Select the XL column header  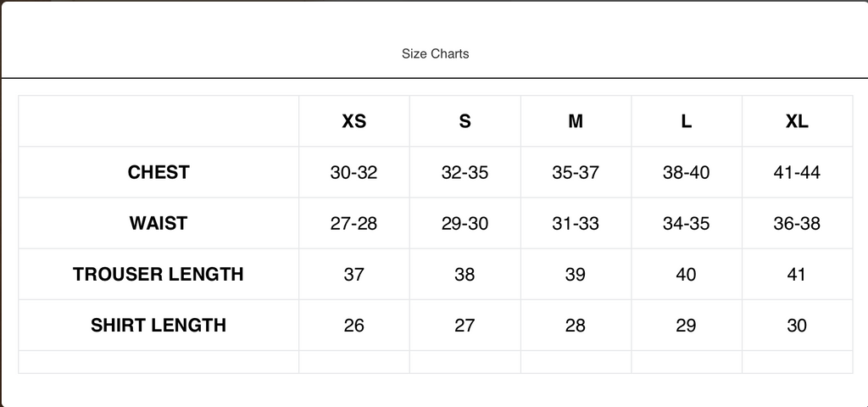tap(797, 121)
